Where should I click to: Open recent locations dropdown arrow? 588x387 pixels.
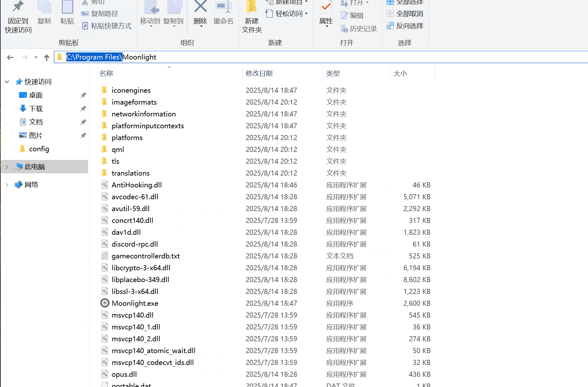[36, 57]
